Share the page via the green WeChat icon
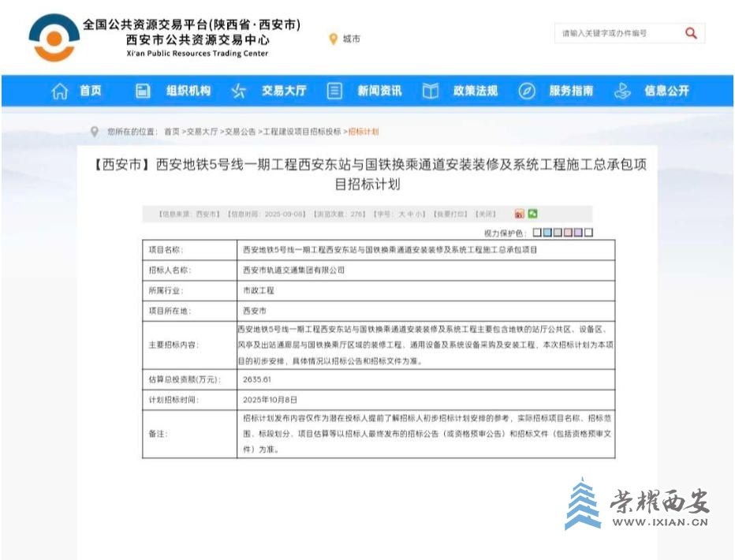The width and height of the screenshot is (735, 560). click(532, 214)
